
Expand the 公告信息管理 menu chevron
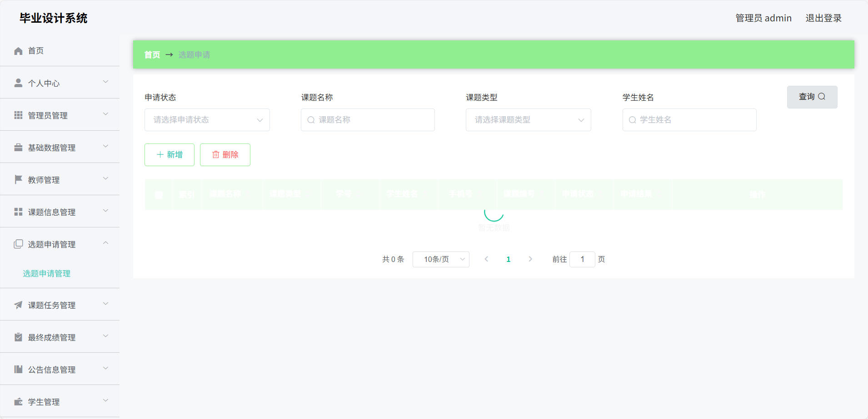[105, 369]
